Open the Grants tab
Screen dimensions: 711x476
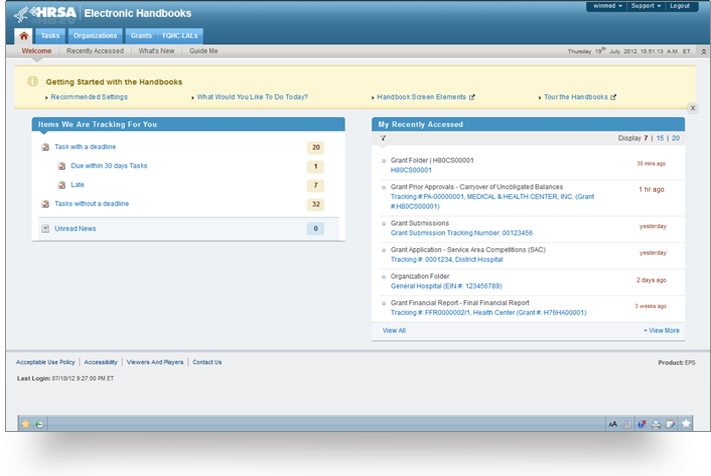tap(141, 35)
